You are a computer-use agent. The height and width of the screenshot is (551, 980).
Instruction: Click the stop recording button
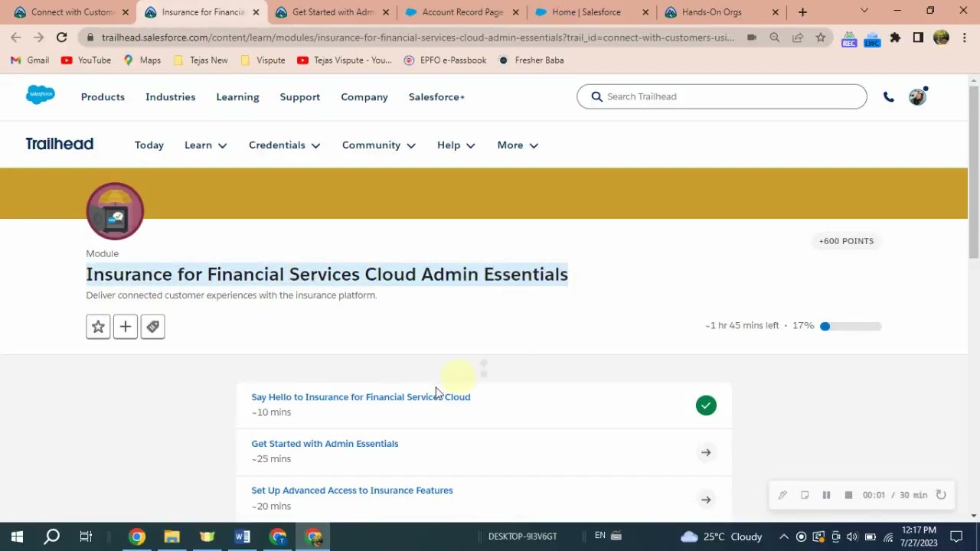pos(848,495)
